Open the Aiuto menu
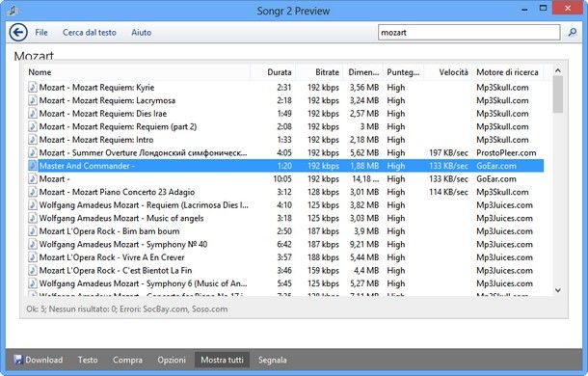This screenshot has width=588, height=376. pyautogui.click(x=141, y=32)
